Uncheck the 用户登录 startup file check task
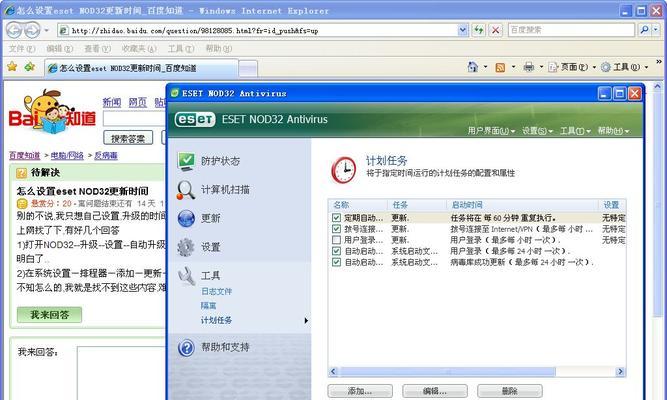The image size is (667, 400). click(x=336, y=251)
